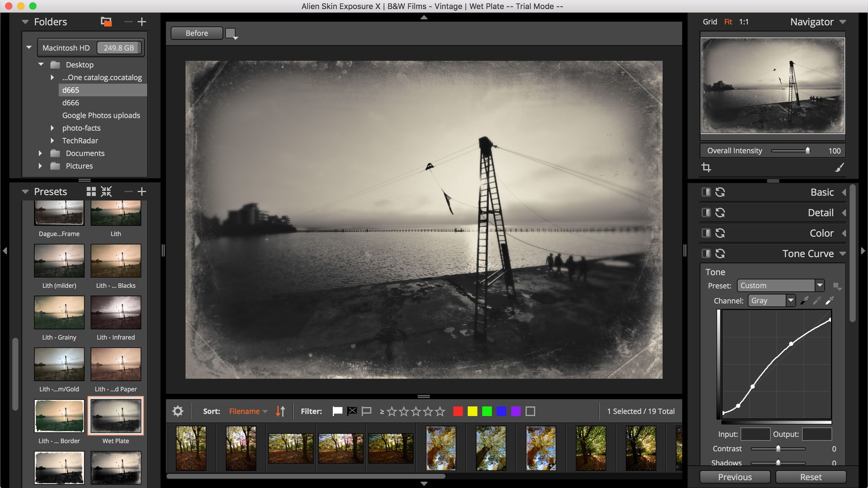868x488 pixels.
Task: Switch navigator to 1:1 view
Action: click(x=744, y=22)
